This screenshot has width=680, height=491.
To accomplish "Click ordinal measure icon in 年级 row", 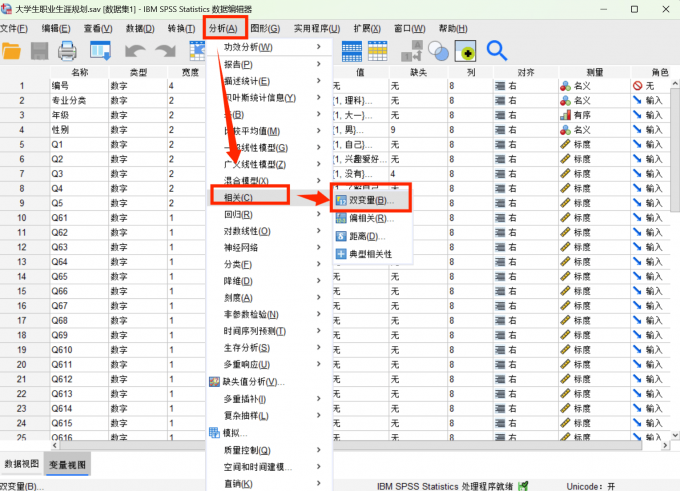I will click(565, 115).
